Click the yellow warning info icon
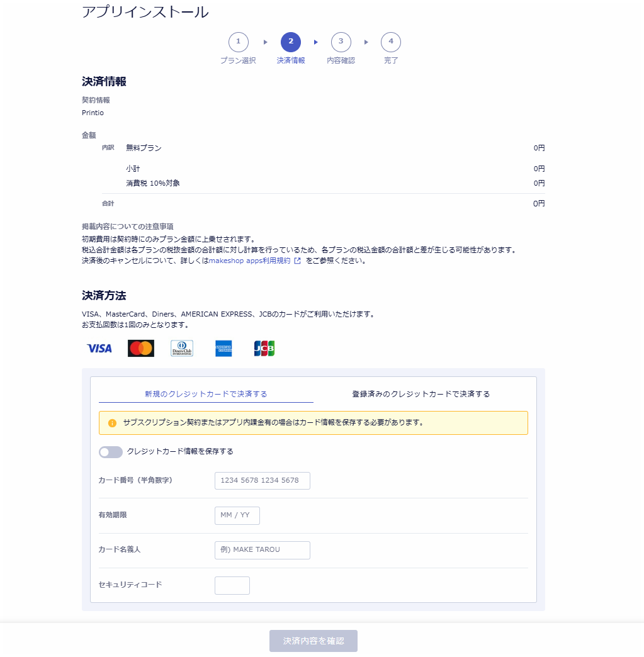Image resolution: width=644 pixels, height=657 pixels. (x=112, y=423)
